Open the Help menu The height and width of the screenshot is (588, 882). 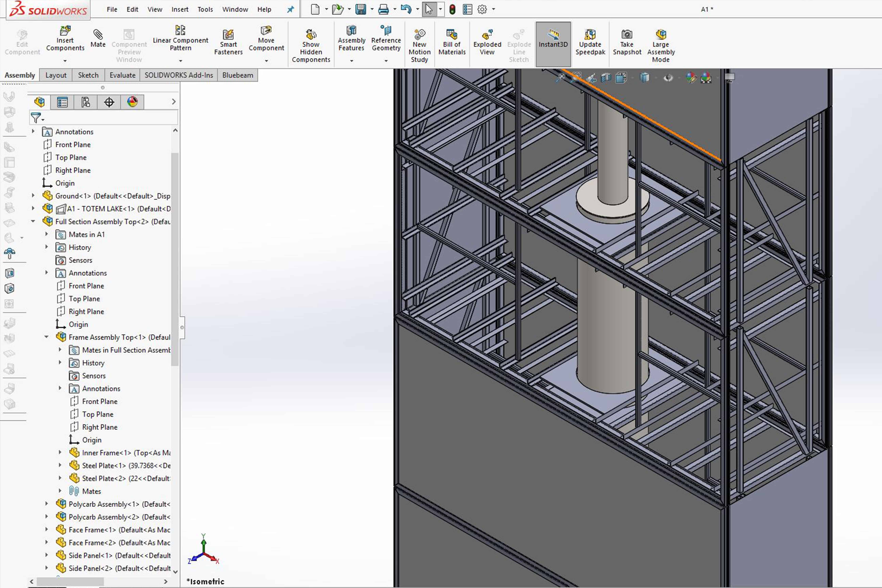coord(264,9)
